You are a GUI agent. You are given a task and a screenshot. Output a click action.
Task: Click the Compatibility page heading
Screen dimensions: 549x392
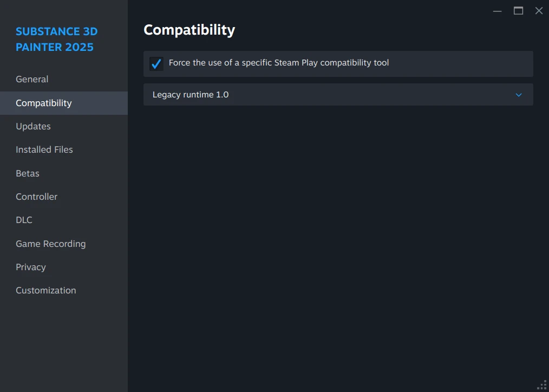189,30
